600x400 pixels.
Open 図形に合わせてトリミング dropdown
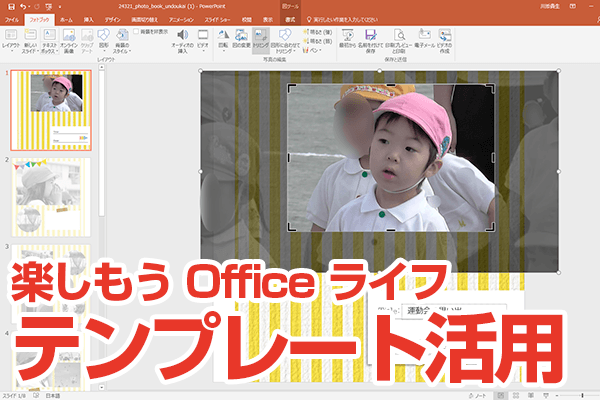point(285,41)
